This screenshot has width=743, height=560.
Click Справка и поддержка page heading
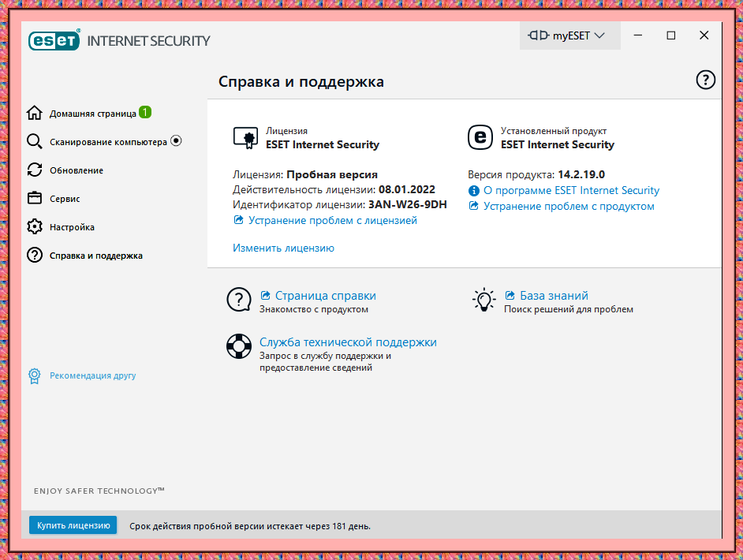[x=301, y=81]
